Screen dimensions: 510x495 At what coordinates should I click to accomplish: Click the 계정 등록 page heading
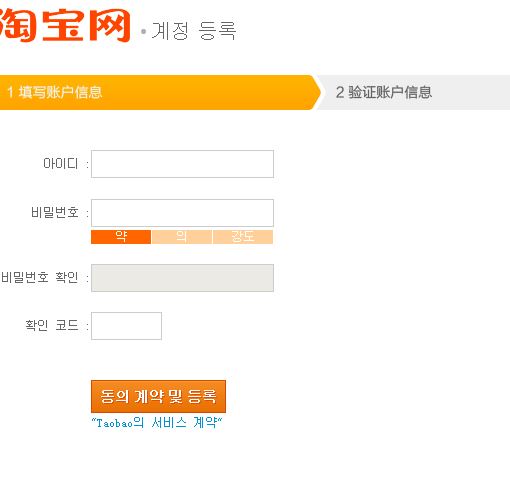coord(194,31)
